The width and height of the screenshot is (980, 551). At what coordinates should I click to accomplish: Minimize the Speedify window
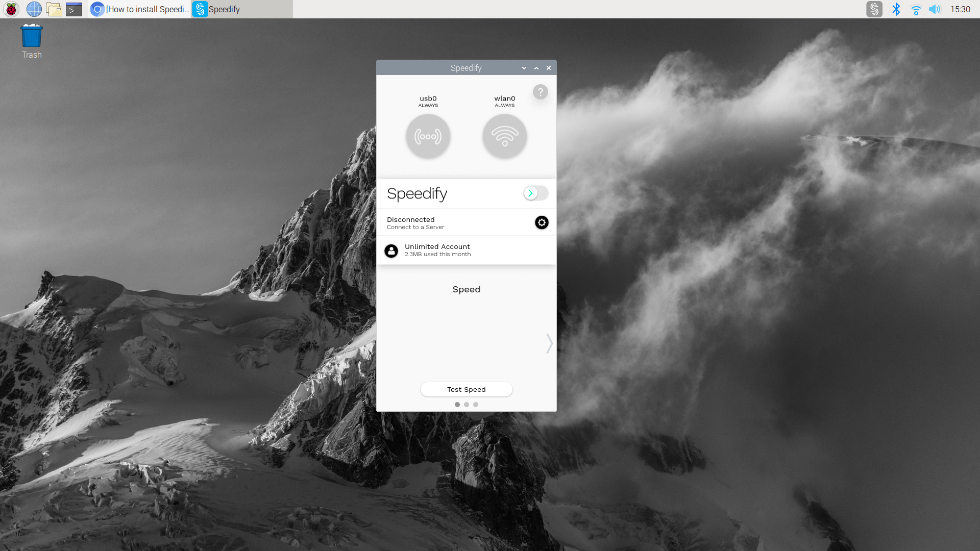tap(524, 68)
